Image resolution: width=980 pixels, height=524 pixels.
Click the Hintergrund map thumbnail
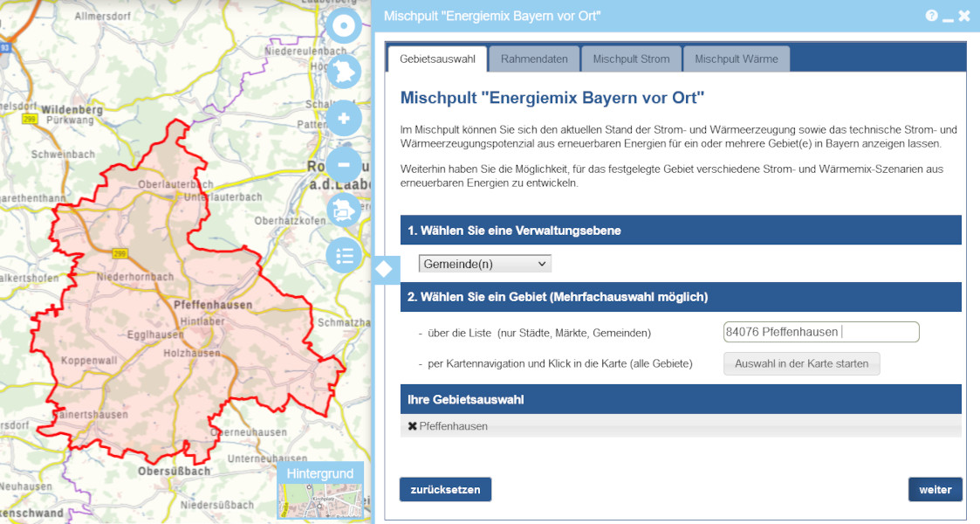[320, 500]
